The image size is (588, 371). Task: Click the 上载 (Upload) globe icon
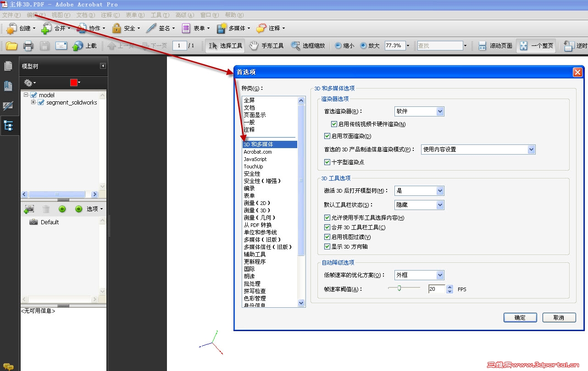78,46
